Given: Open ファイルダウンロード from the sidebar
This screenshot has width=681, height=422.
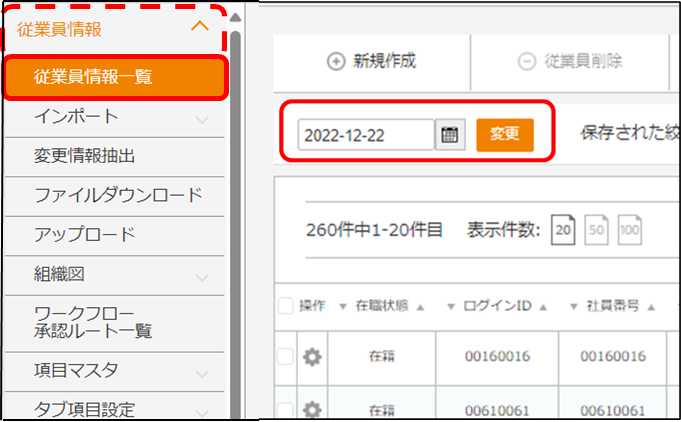Looking at the screenshot, I should [118, 195].
